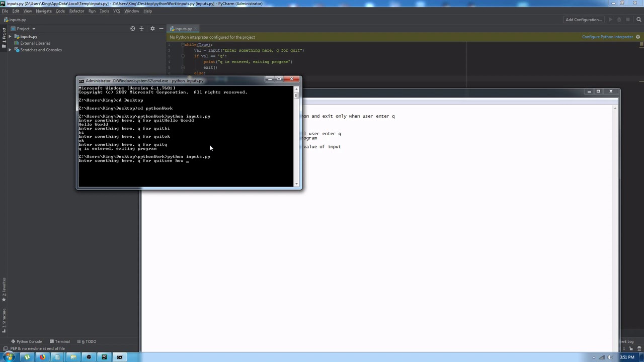Open the Terminal tool window
Viewport: 644px width, 362px height.
pyautogui.click(x=59, y=341)
